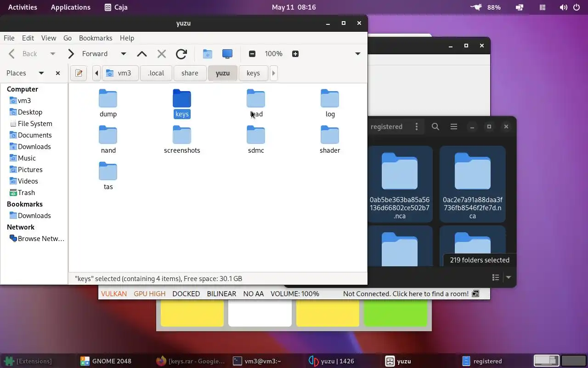588x368 pixels.
Task: Open the Bookmarks menu
Action: point(96,38)
